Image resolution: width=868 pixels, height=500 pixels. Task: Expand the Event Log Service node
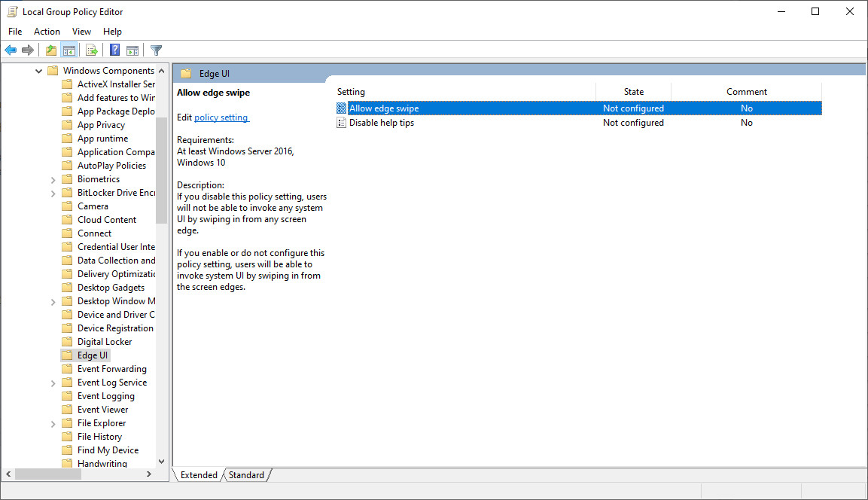coord(53,383)
